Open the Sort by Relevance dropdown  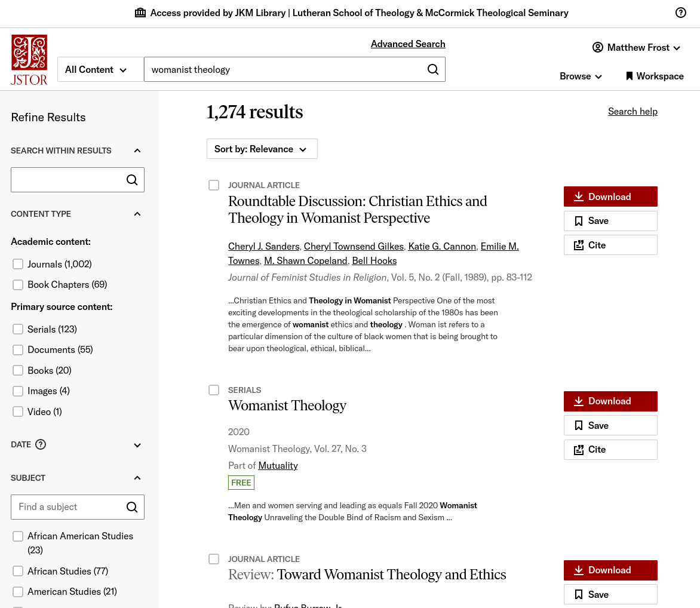coord(262,148)
